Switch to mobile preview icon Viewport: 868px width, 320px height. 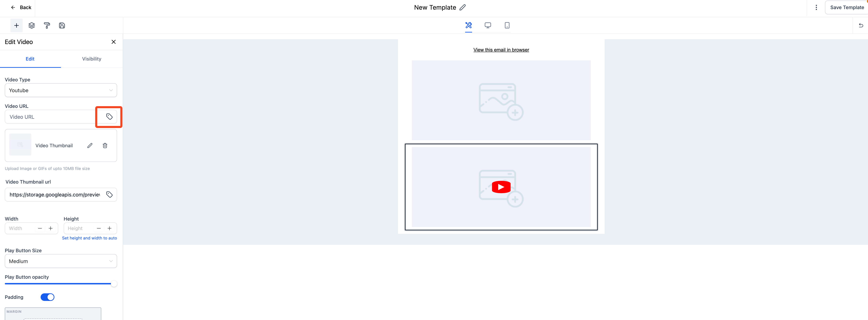[x=507, y=25]
